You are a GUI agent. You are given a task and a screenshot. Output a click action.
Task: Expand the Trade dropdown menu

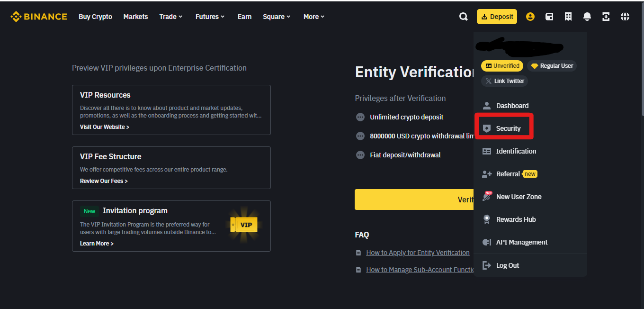tap(171, 17)
